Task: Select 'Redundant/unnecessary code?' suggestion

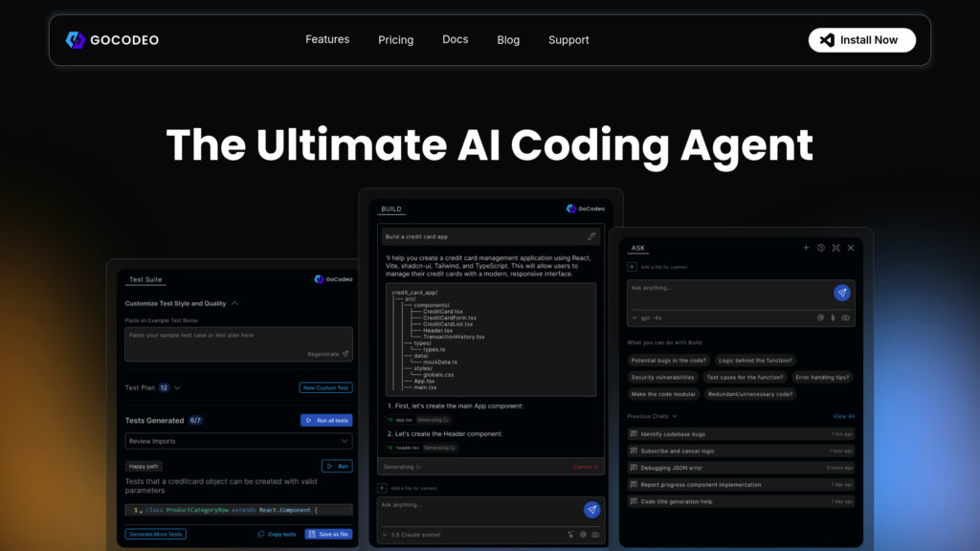Action: coord(750,394)
